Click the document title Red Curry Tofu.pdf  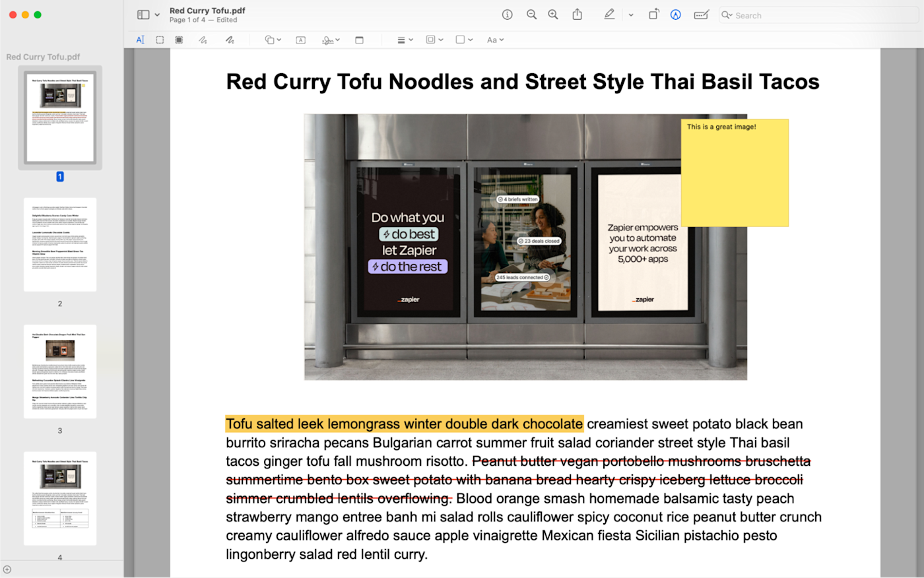[207, 11]
